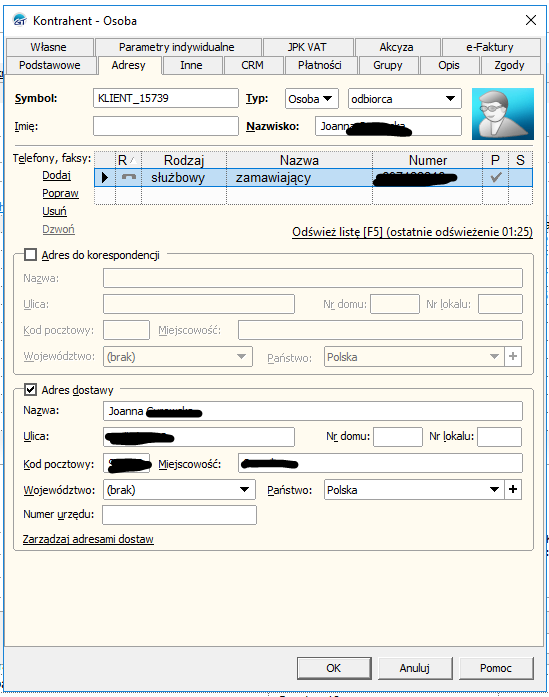Click the contractor avatar picture
Screen dimensions: 549x697
click(503, 114)
